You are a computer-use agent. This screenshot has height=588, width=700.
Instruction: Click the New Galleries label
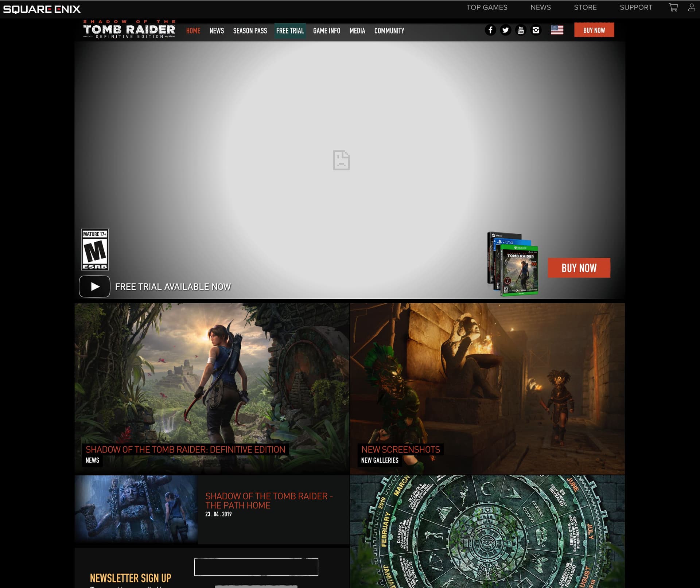tap(380, 460)
